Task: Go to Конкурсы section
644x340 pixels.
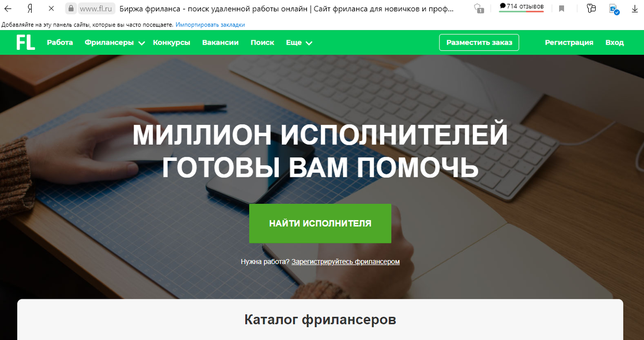Action: pyautogui.click(x=172, y=42)
